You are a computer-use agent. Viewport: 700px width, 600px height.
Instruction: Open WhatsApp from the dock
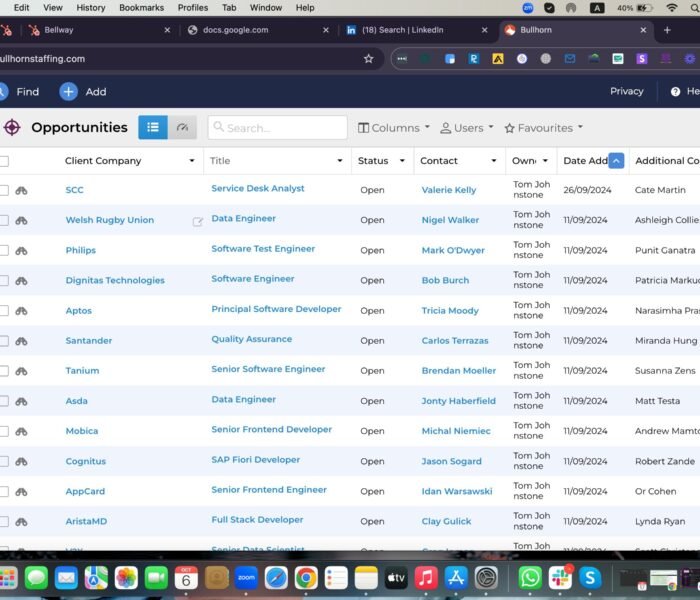530,578
